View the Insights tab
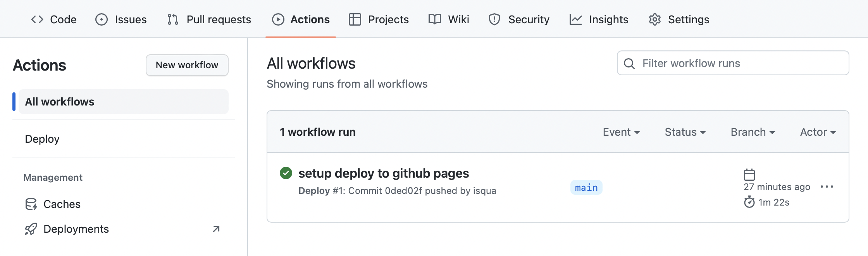Screen dimensions: 868x256 click(x=599, y=19)
